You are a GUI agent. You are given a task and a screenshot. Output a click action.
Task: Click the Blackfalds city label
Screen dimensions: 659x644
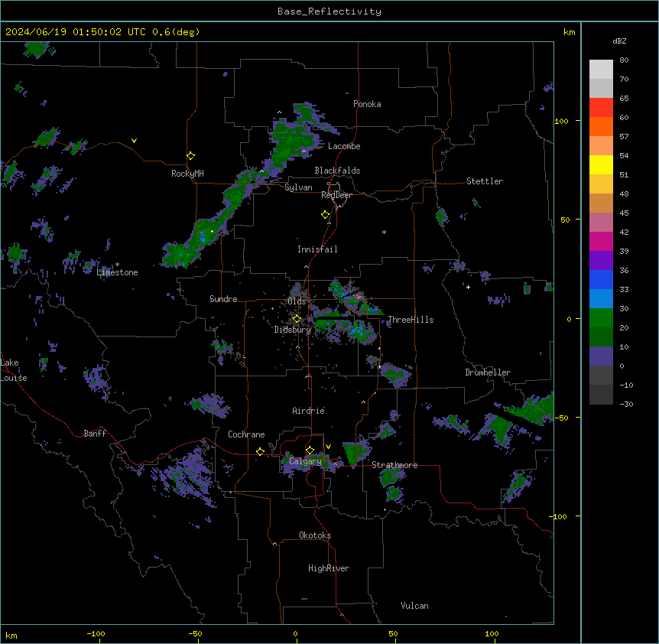click(337, 171)
